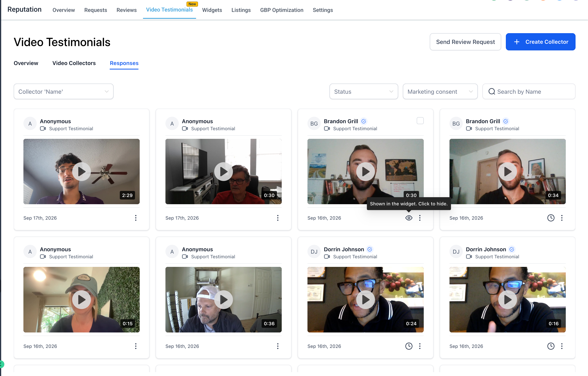Open Settings in the top navigation
588x376 pixels.
322,10
